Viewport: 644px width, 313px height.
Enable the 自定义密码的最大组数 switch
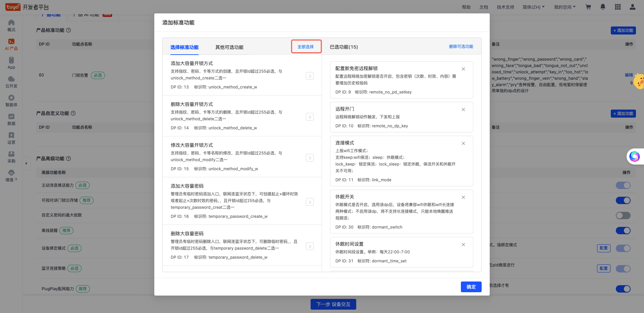[x=623, y=215]
